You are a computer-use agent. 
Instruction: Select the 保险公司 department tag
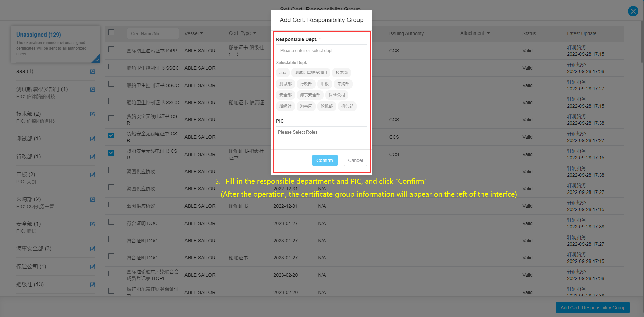pyautogui.click(x=337, y=95)
